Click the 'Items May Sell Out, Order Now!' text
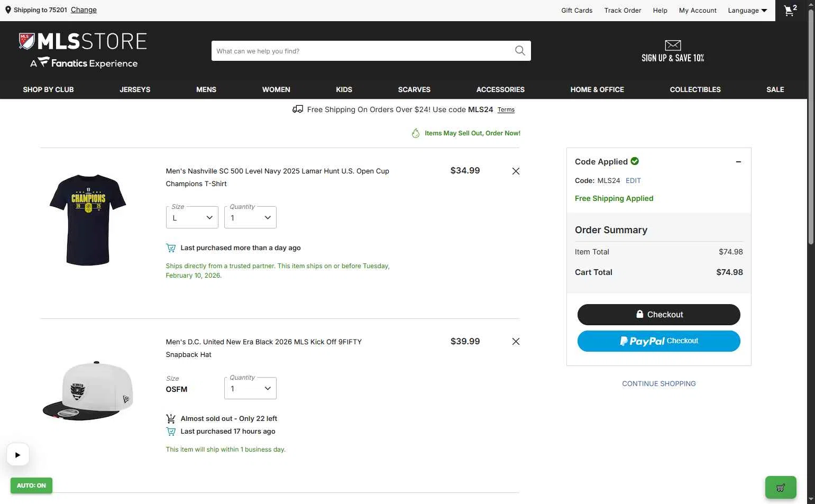815x504 pixels. click(x=472, y=133)
